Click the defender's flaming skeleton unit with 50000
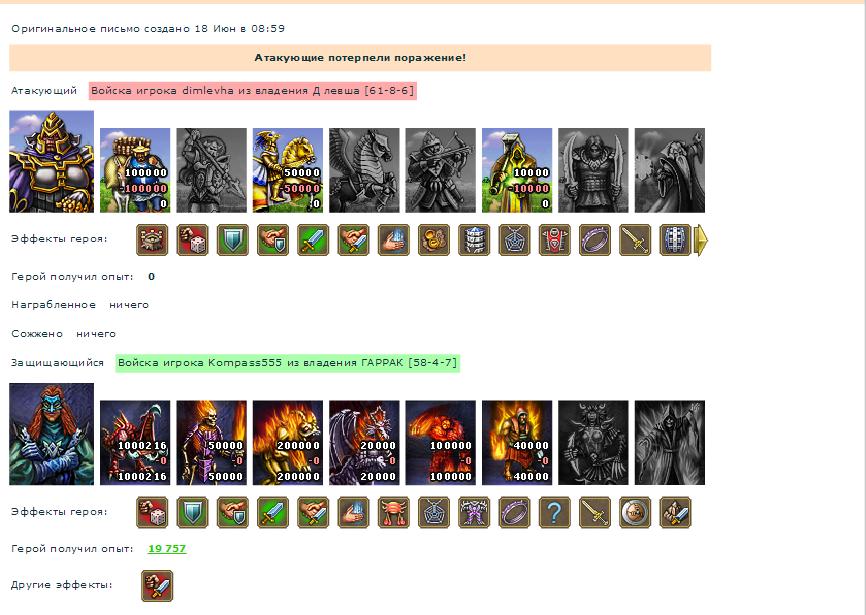The image size is (866, 615). click(x=212, y=443)
